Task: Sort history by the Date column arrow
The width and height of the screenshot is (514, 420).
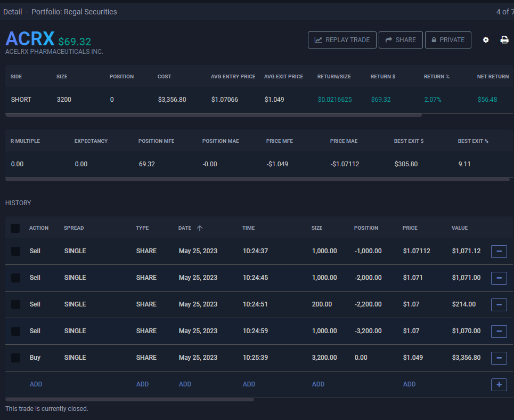Action: [200, 228]
